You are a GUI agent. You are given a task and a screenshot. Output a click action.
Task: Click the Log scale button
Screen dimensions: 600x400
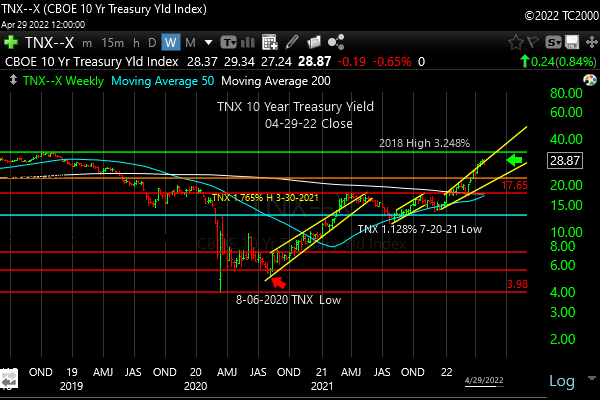[x=562, y=381]
